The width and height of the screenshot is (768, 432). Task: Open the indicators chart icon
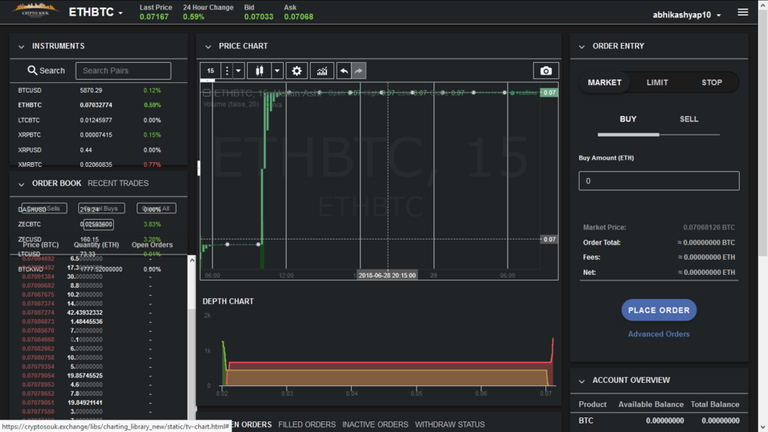322,71
